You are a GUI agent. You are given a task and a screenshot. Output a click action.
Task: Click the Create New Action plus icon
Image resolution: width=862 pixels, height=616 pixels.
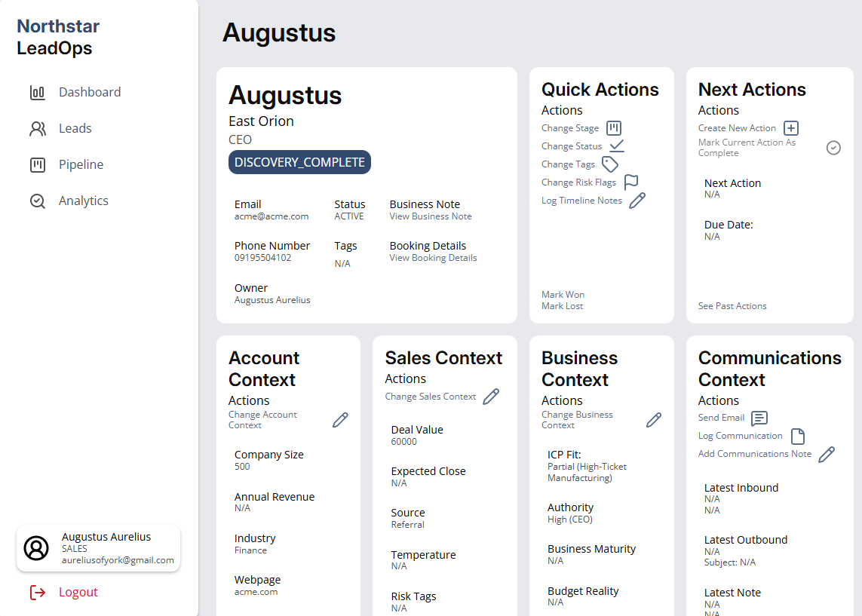coord(790,128)
